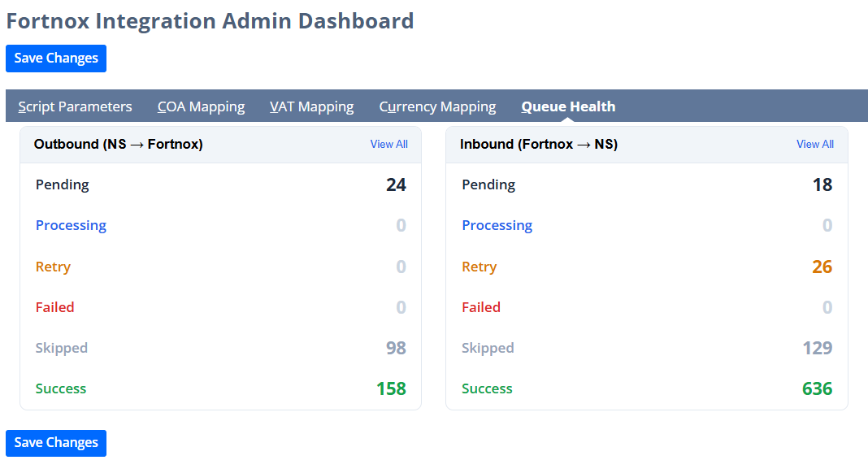
Task: Open View All for Outbound queue
Action: (x=389, y=144)
